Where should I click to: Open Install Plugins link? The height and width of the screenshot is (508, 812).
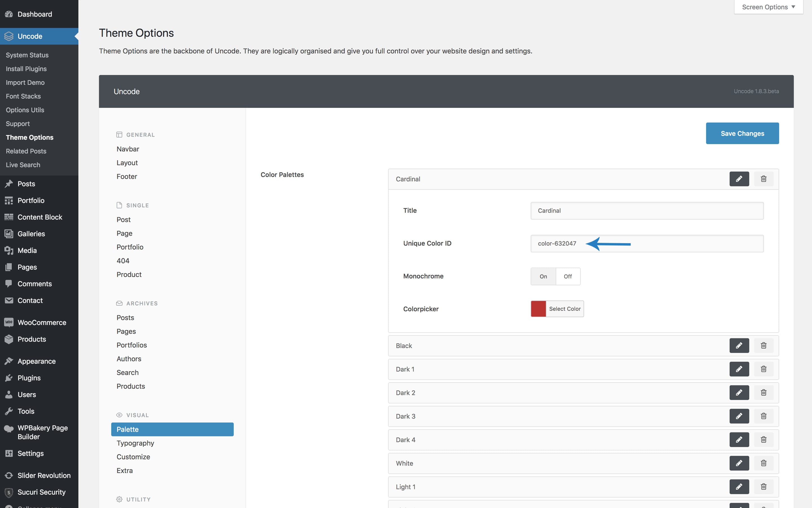[x=26, y=69]
